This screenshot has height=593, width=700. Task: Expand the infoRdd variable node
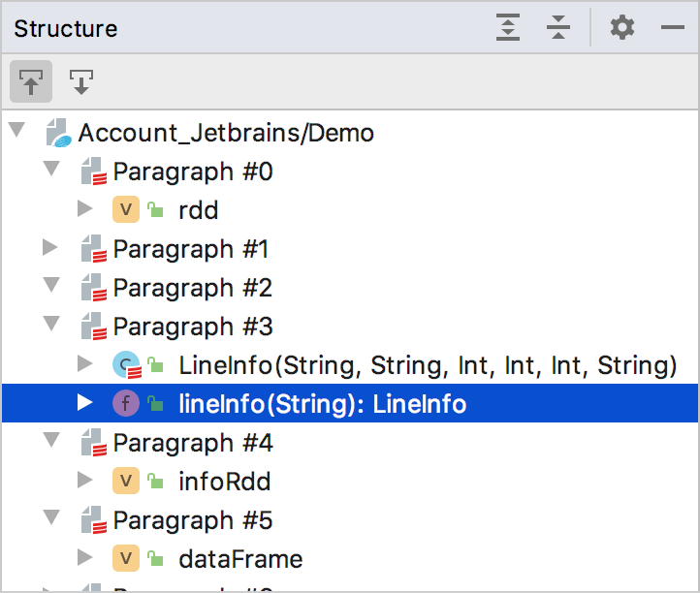pyautogui.click(x=85, y=482)
